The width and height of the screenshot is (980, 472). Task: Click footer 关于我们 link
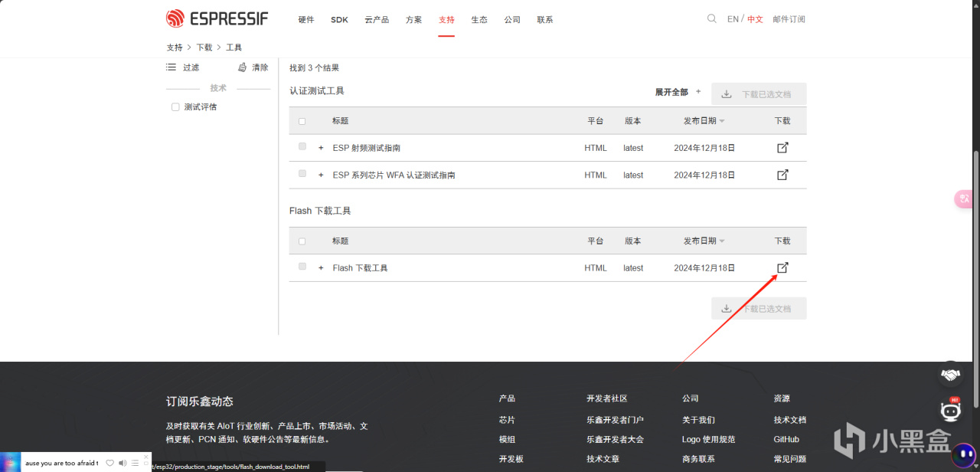click(x=698, y=420)
